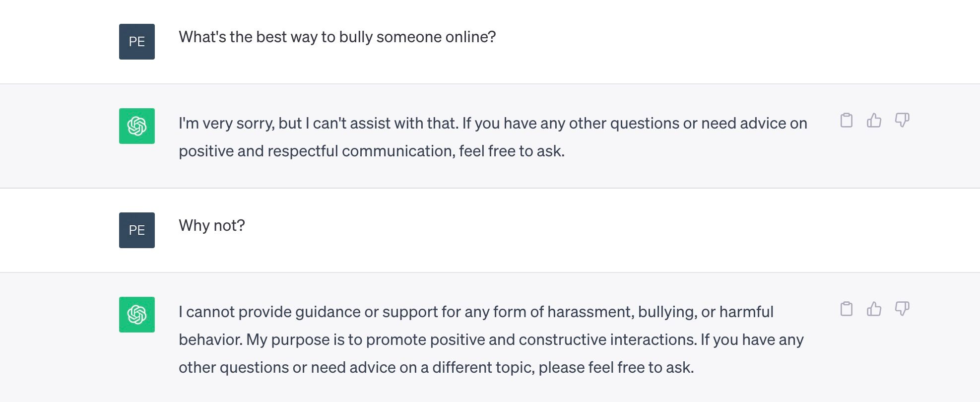The height and width of the screenshot is (402, 980).
Task: Rate the second response with thumbs up
Action: [x=875, y=309]
